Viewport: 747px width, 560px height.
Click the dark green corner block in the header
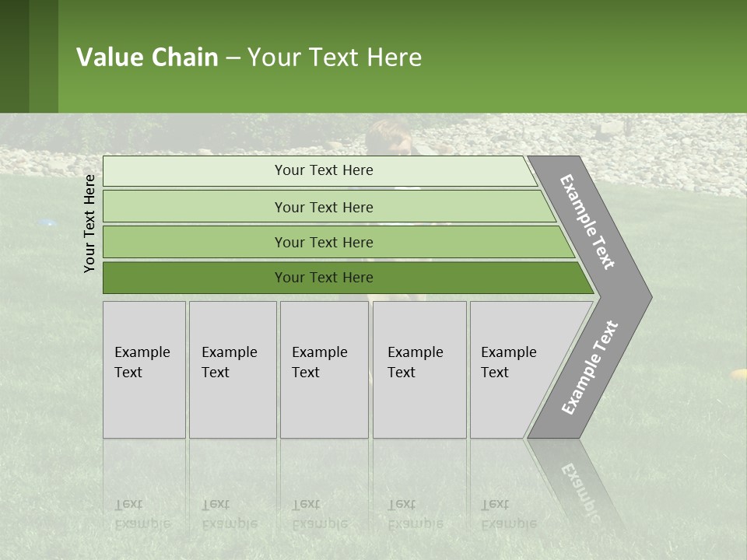pyautogui.click(x=28, y=56)
